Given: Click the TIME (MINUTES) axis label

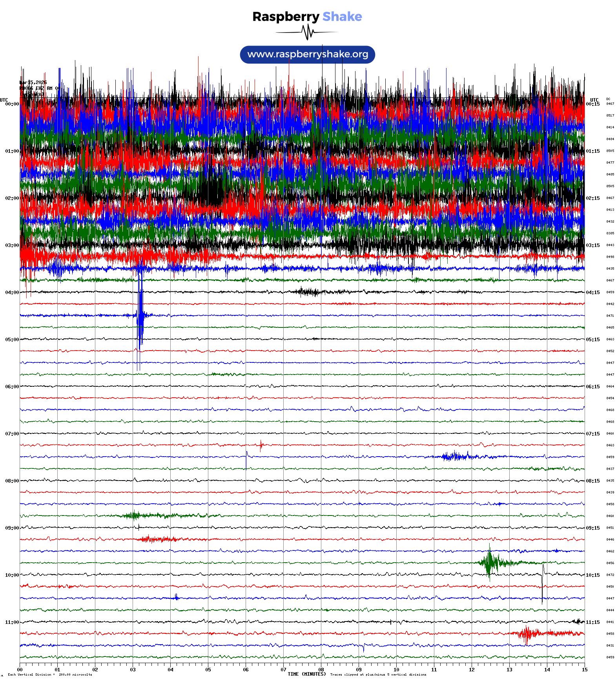Looking at the screenshot, I should pos(307,674).
